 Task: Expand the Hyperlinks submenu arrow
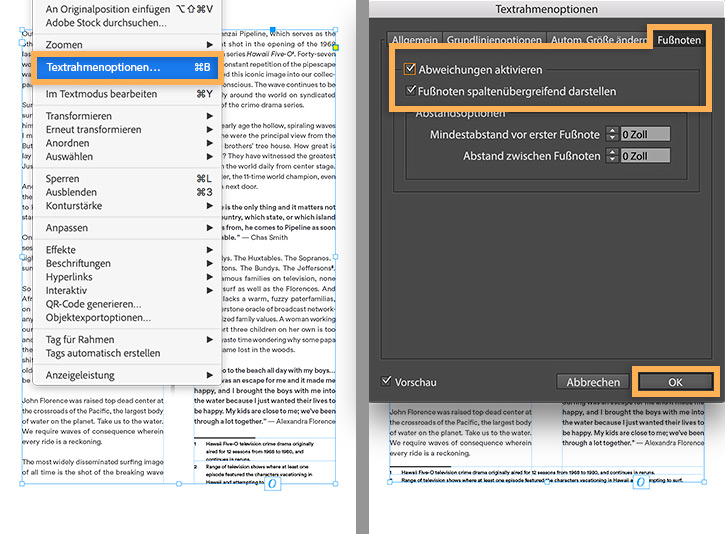pyautogui.click(x=209, y=277)
